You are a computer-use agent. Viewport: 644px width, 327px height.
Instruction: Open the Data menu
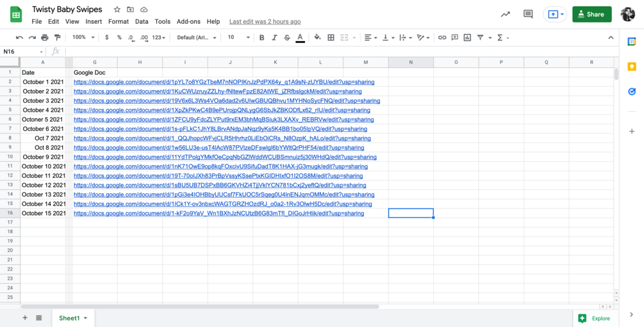pos(142,21)
